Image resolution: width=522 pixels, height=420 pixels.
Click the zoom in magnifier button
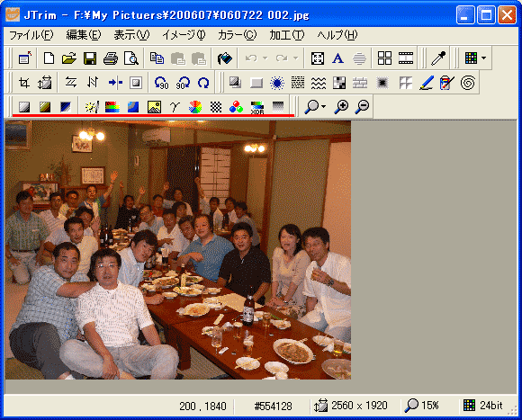[342, 107]
